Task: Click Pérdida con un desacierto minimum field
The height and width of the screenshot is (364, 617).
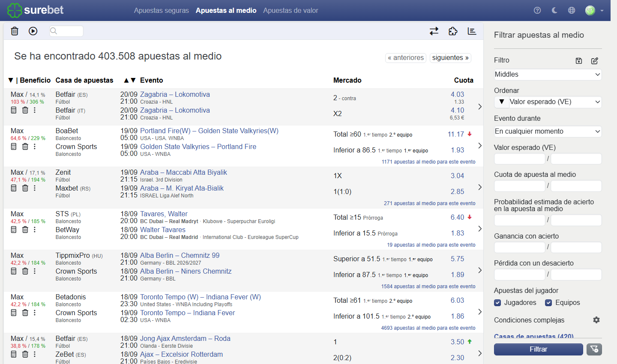Action: (519, 274)
